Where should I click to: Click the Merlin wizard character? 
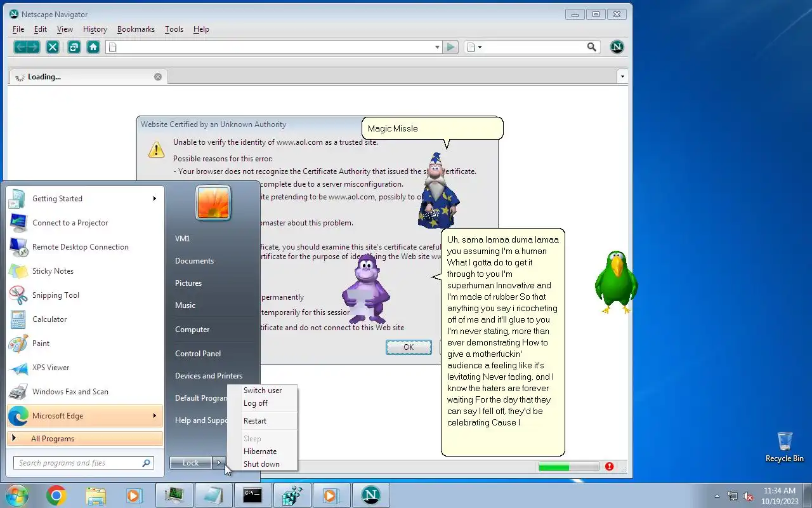(x=437, y=190)
